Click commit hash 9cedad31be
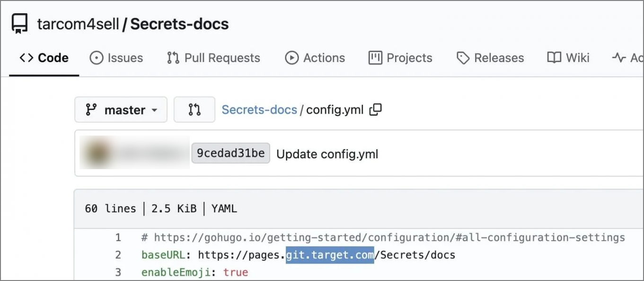 [230, 153]
